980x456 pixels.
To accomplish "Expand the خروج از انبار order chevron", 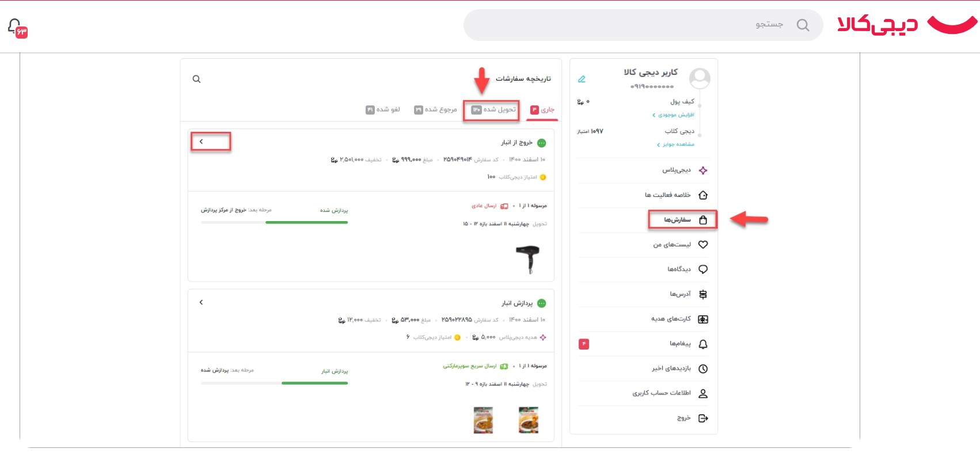I will pyautogui.click(x=201, y=142).
